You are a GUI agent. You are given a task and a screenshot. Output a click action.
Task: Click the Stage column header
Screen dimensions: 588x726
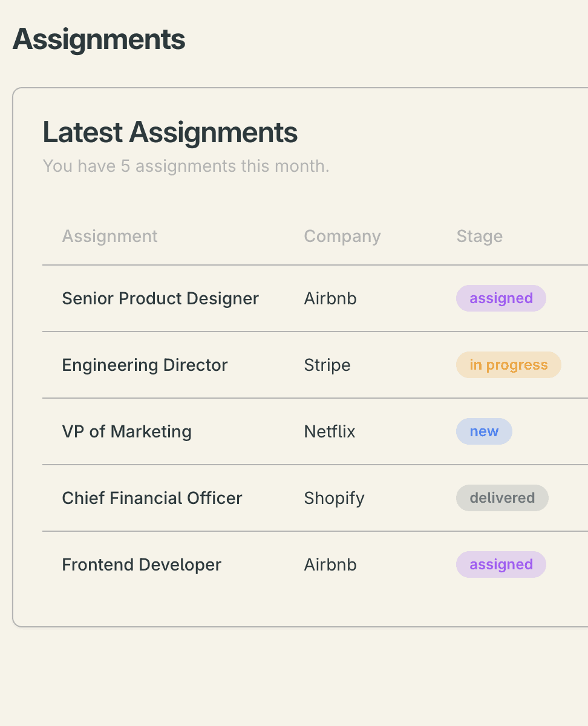479,236
